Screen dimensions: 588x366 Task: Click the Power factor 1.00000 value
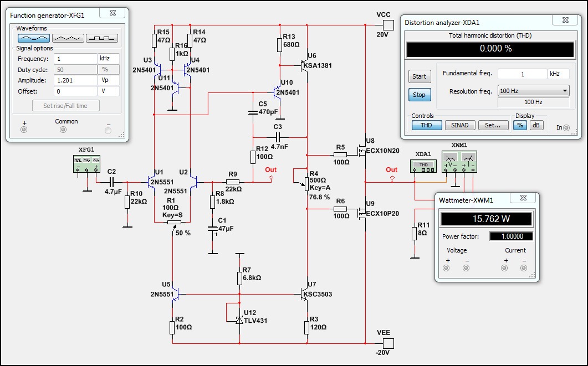(512, 236)
